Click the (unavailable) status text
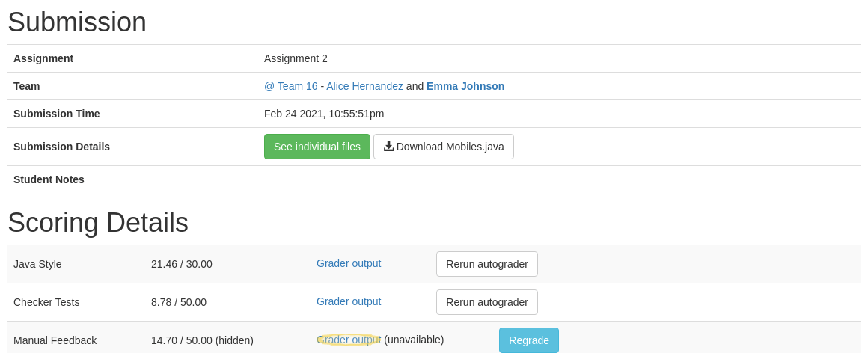This screenshot has width=868, height=353. [414, 340]
